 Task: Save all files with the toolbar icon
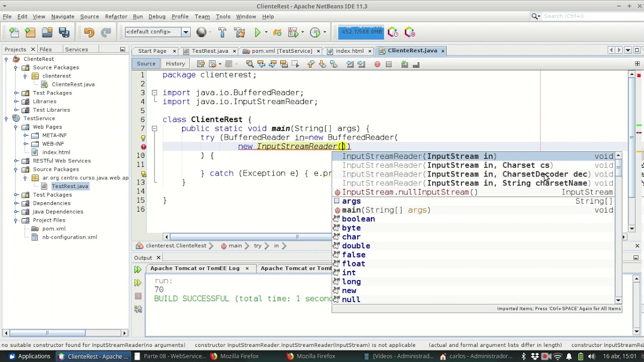[64, 33]
